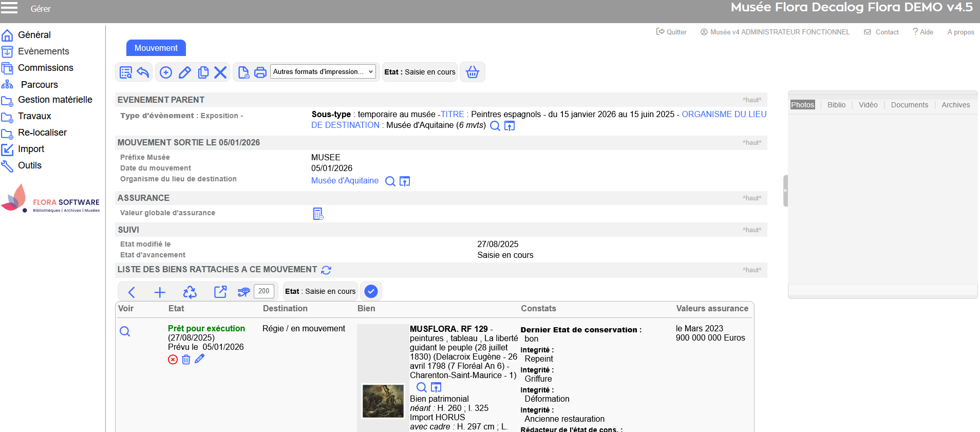Open the assurance value calculator icon
This screenshot has height=432, width=980.
point(318,214)
